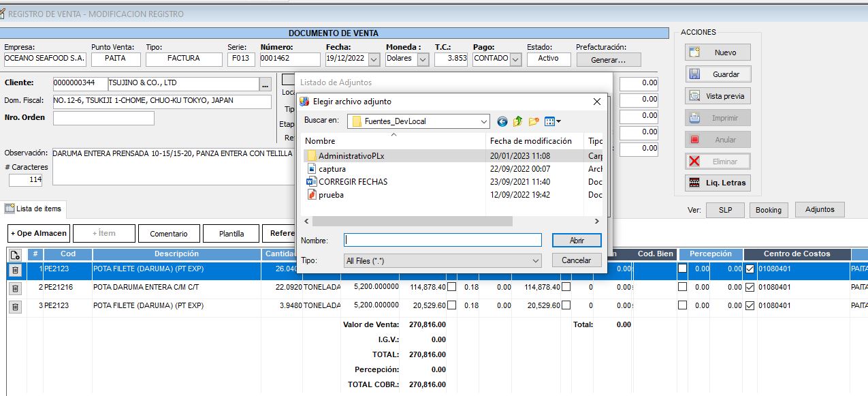The height and width of the screenshot is (396, 868).
Task: Delete item row 3 with trash icon
Action: coord(16,306)
